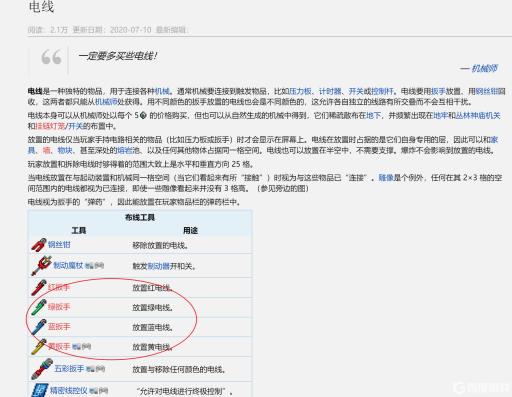Screen dimensions: 512x397
Task: Follow the 地牢 link
Action: pos(440,115)
